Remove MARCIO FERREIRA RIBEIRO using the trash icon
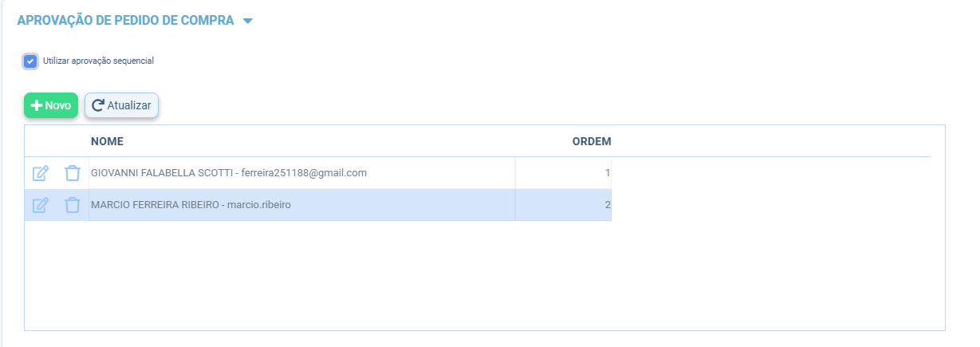 pos(73,205)
